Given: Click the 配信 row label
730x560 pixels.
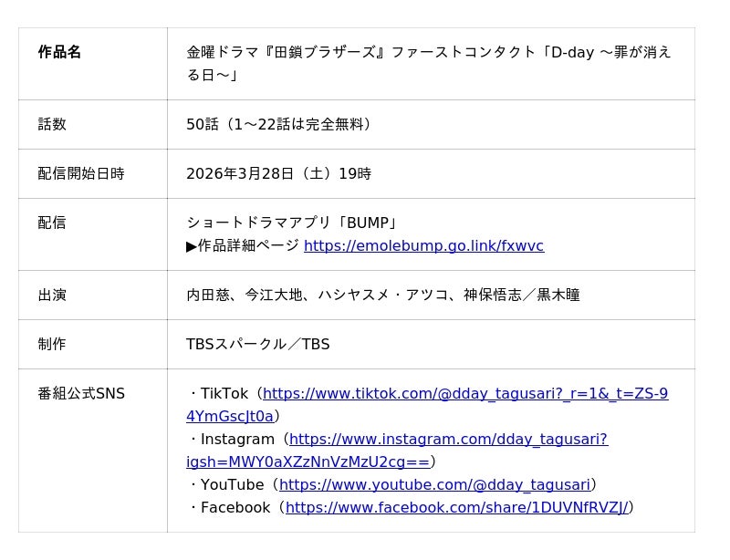Looking at the screenshot, I should coord(52,223).
